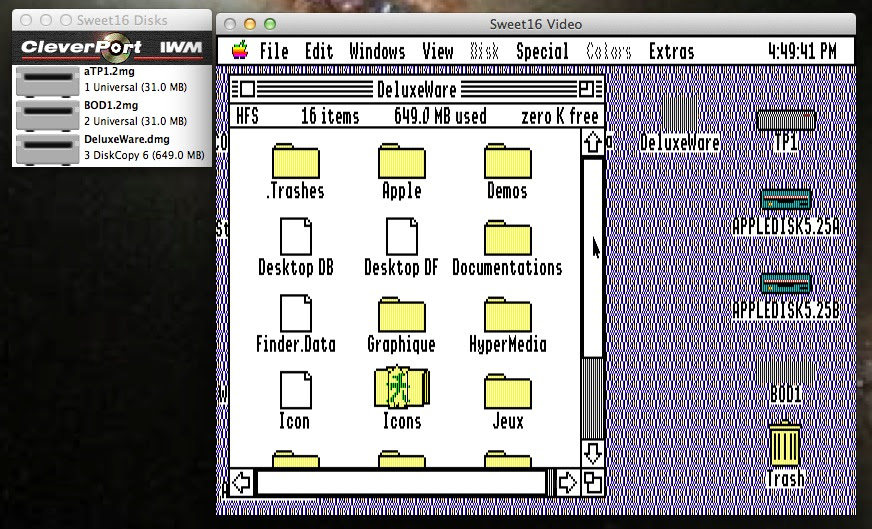
Task: Click '2 Universal (31.0 MB)' text
Action: [x=135, y=121]
